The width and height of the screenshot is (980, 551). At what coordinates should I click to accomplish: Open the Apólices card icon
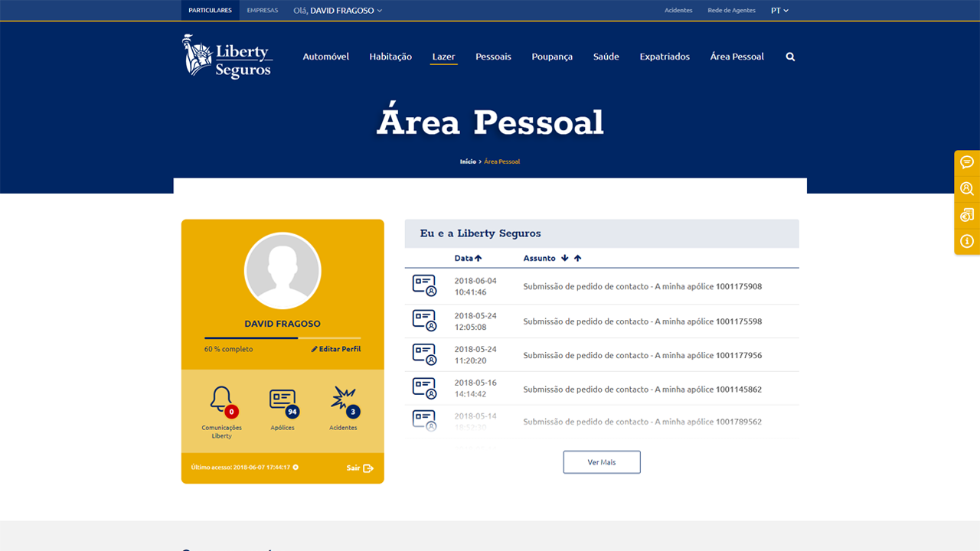283,401
